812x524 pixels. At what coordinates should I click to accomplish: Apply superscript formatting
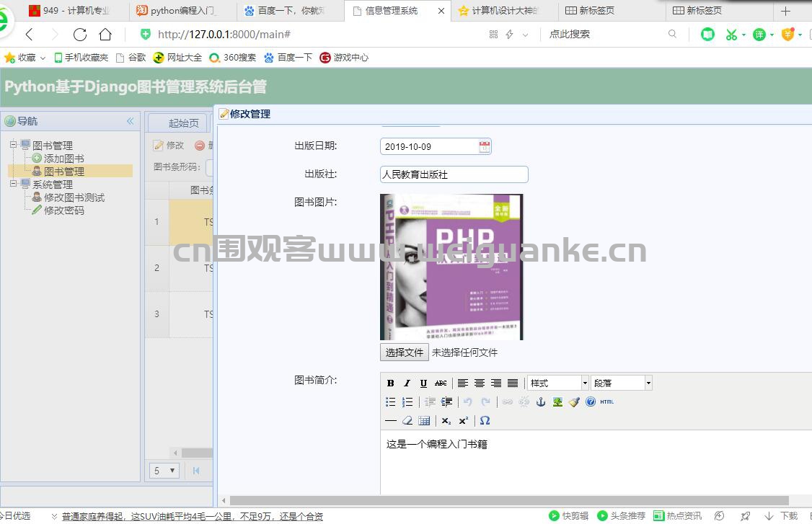tap(464, 420)
